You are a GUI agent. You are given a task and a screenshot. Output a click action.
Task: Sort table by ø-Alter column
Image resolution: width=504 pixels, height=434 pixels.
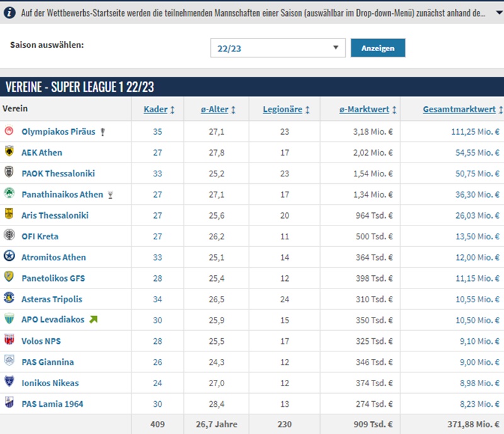[x=214, y=110]
